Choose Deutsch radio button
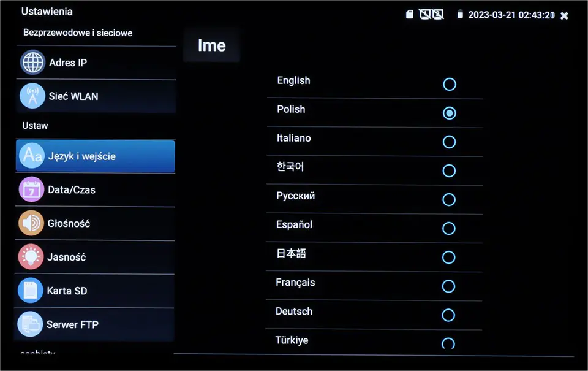The width and height of the screenshot is (588, 371). click(x=449, y=315)
